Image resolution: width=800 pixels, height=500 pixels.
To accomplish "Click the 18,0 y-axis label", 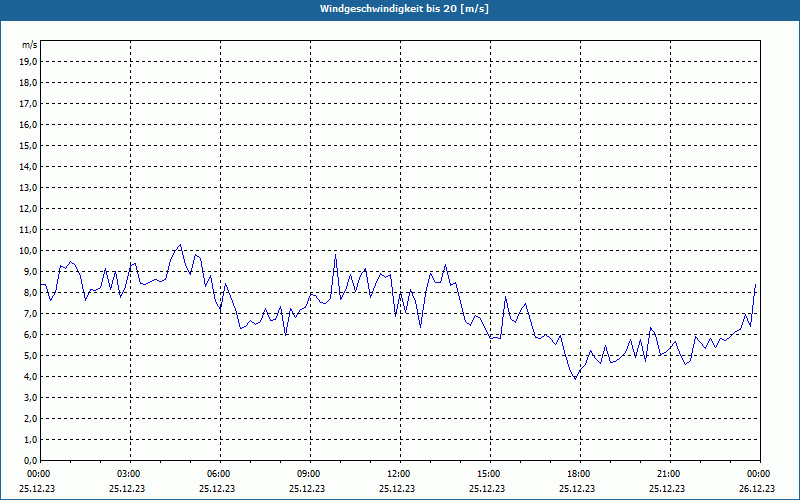I will pos(30,83).
